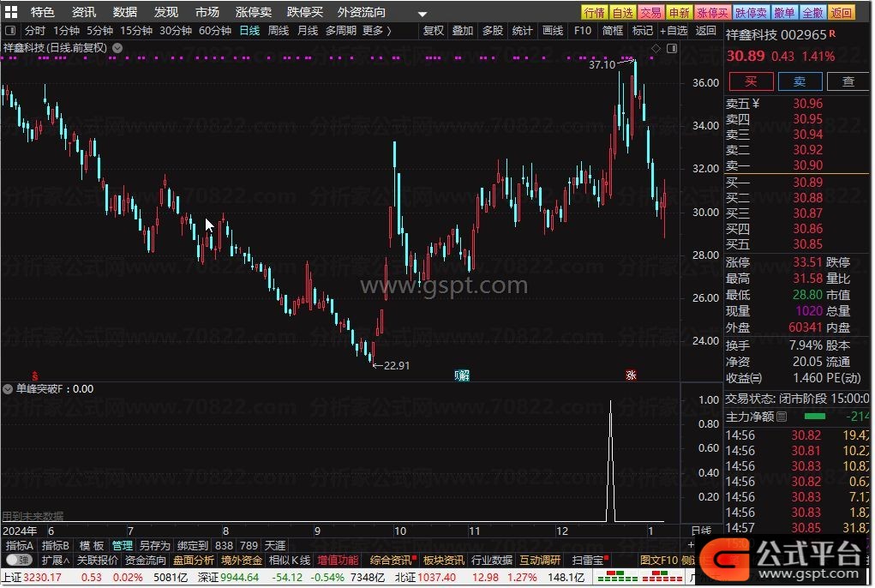Click the diamond marker icon above chart

tap(656, 49)
